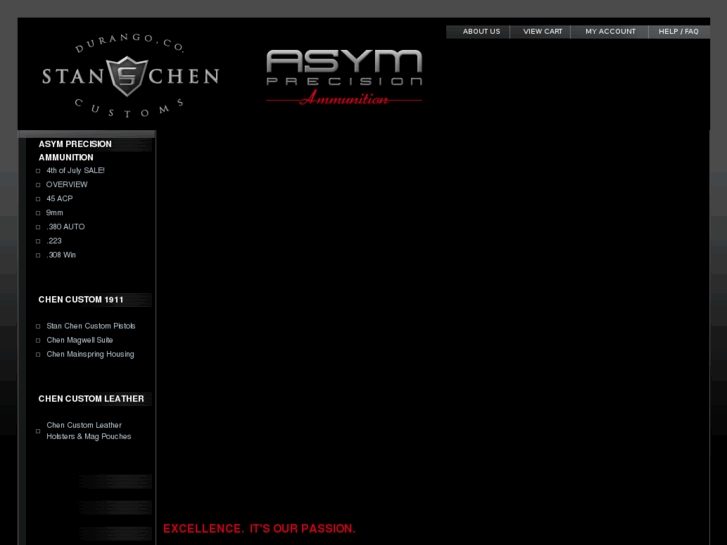The image size is (727, 545).
Task: Open View Cart in top navigation
Action: tap(542, 32)
